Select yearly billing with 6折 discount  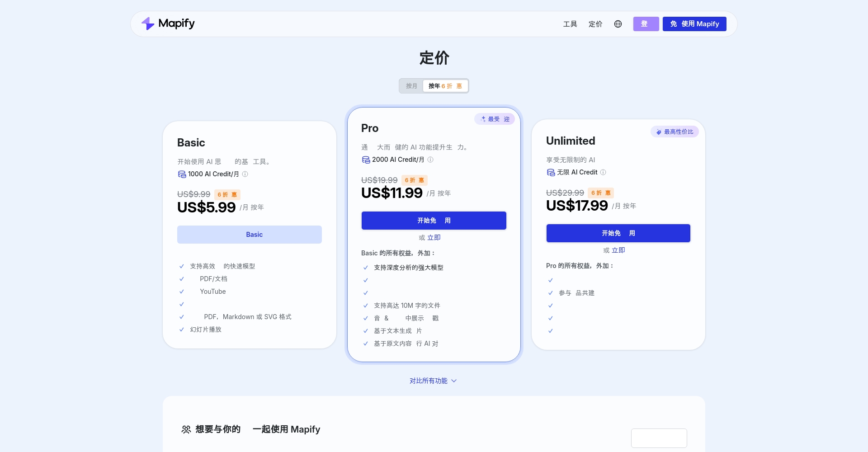(x=445, y=86)
